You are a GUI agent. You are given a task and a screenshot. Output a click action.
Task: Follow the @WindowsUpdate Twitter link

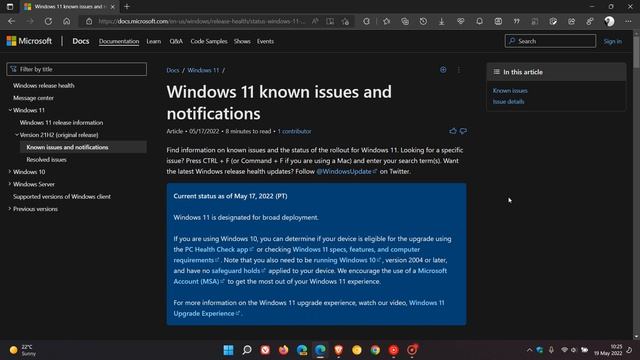click(346, 171)
